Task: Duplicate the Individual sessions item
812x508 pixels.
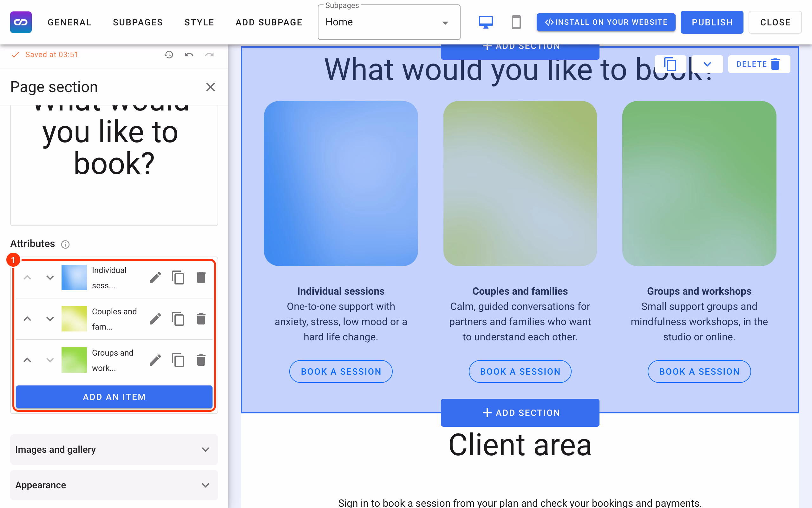Action: 178,277
